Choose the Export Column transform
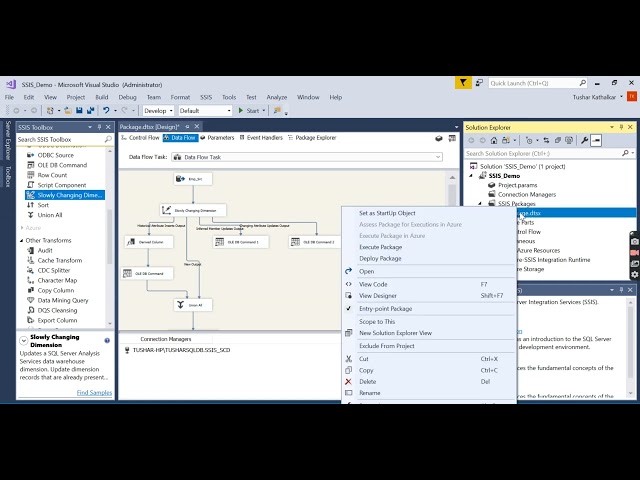The image size is (640, 480). tap(52, 320)
